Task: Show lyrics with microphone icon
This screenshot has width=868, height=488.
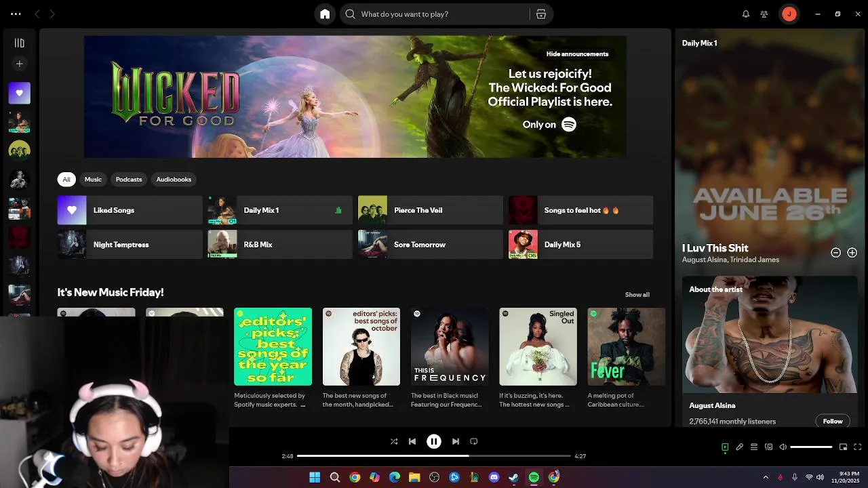Action: [740, 447]
